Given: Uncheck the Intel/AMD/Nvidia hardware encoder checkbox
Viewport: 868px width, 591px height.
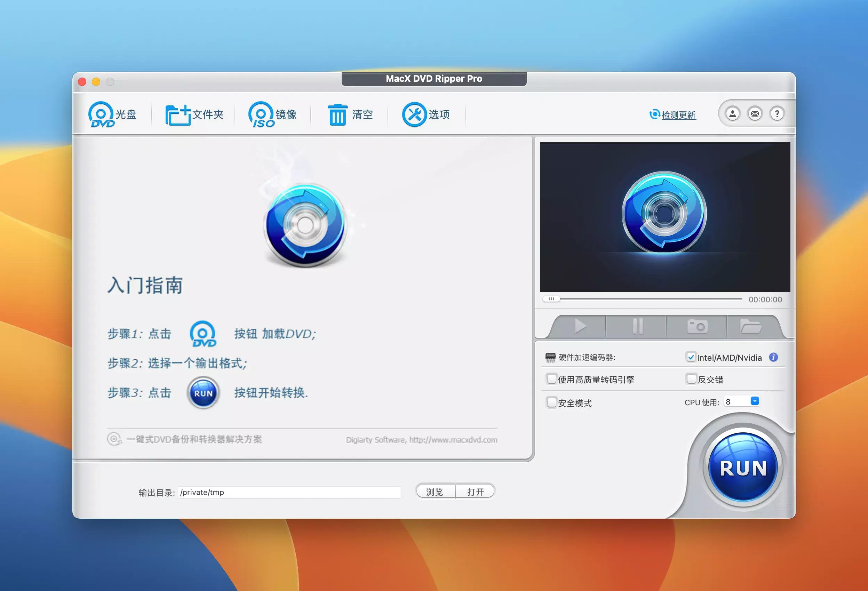Looking at the screenshot, I should pos(691,357).
